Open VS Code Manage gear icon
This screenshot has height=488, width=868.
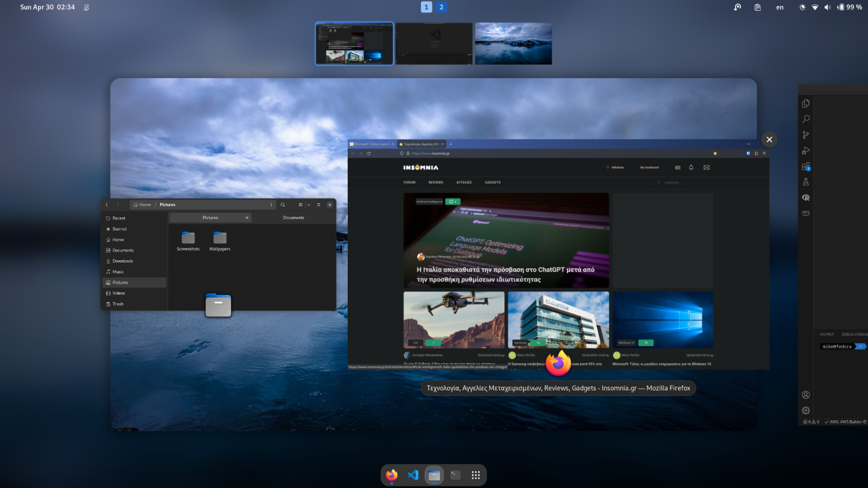[806, 410]
